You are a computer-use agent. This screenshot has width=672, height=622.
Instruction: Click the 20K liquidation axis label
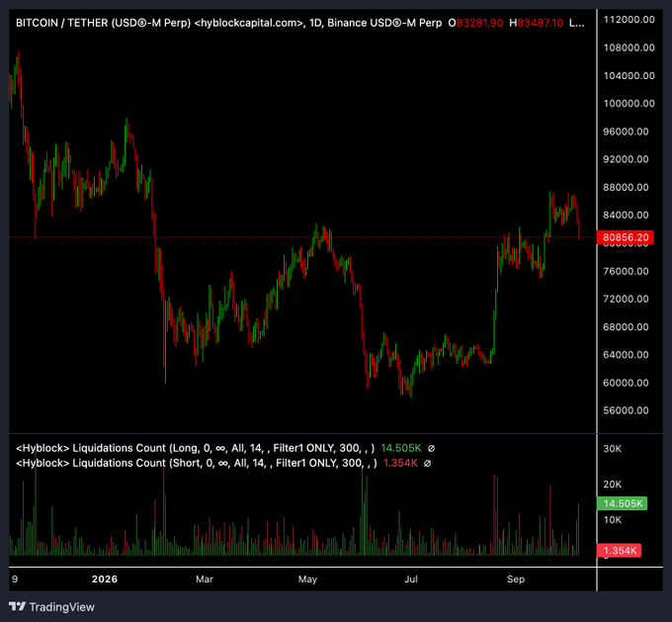pos(612,485)
